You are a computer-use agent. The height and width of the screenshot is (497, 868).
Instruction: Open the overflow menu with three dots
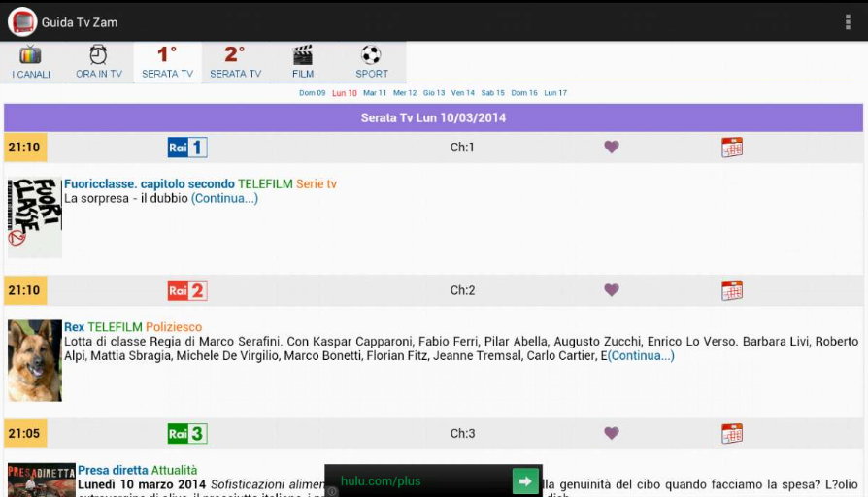(848, 22)
